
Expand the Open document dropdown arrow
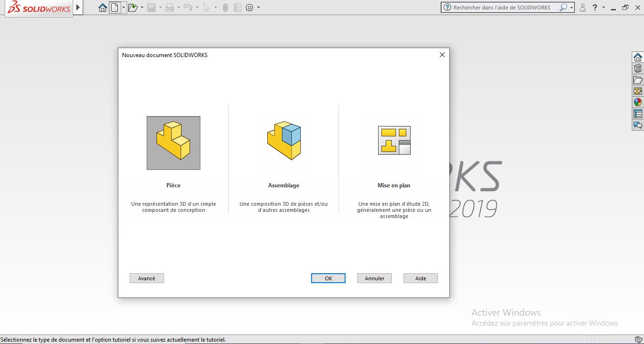(142, 8)
